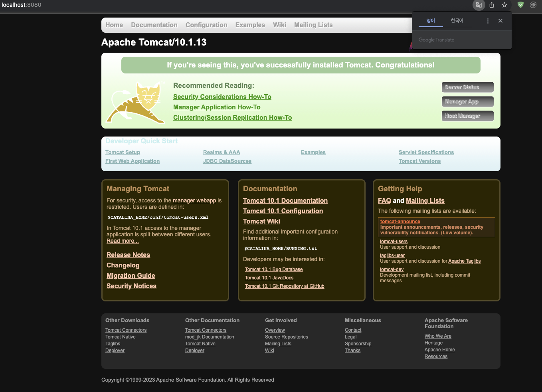Close the Google Translate popup

[500, 21]
